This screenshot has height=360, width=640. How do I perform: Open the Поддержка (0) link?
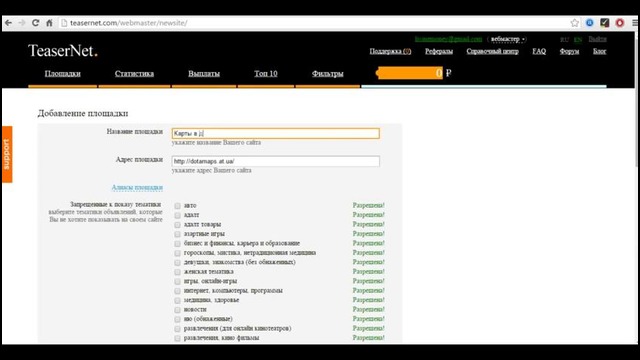click(390, 51)
